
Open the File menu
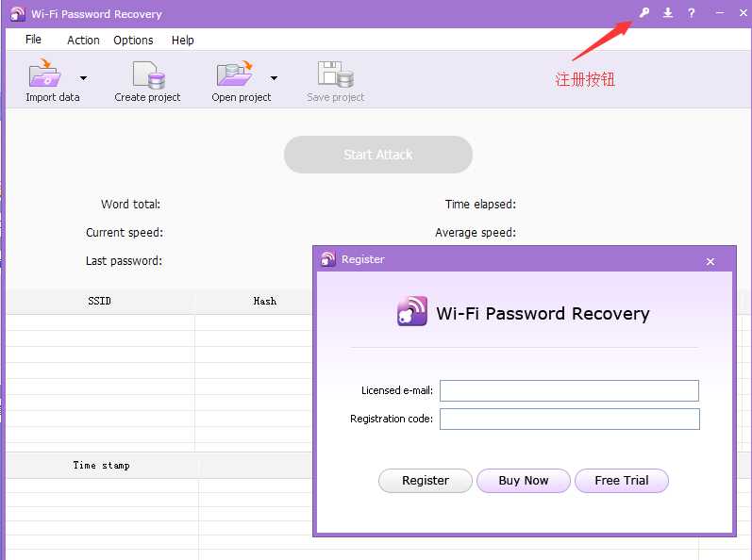pos(33,40)
